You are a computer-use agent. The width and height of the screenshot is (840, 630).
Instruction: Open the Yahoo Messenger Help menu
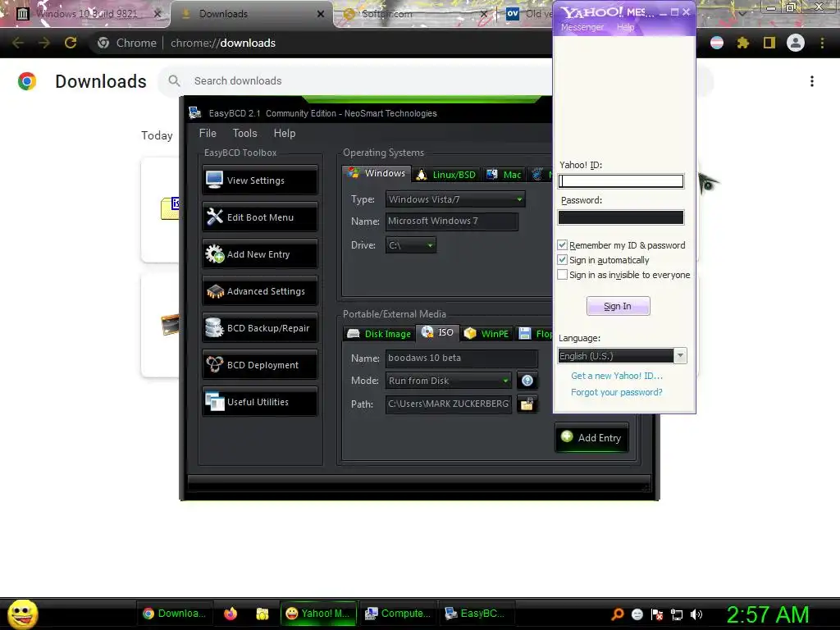[625, 27]
